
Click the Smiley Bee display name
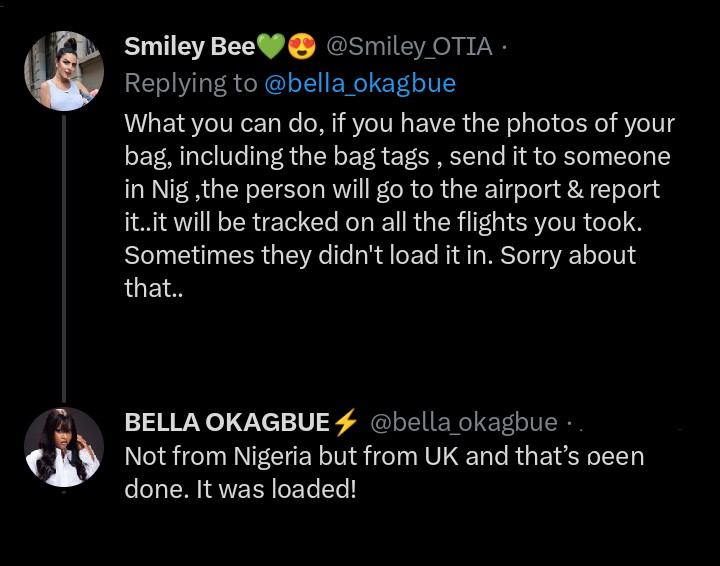coord(189,46)
